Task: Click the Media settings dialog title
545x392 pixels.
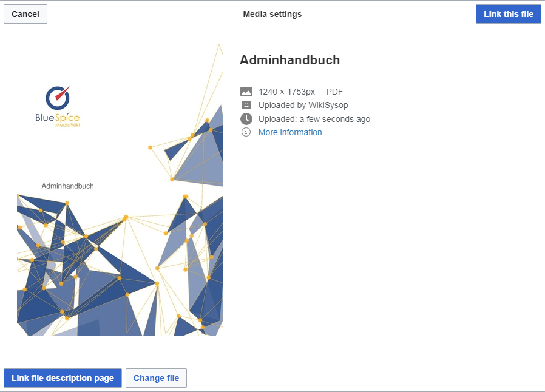Action: point(272,14)
